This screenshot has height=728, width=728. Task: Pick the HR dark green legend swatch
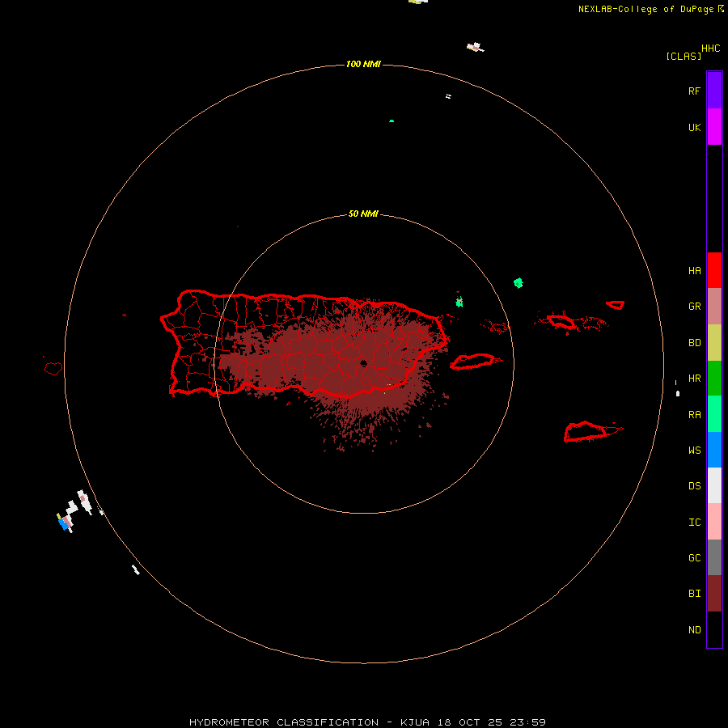[x=714, y=379]
